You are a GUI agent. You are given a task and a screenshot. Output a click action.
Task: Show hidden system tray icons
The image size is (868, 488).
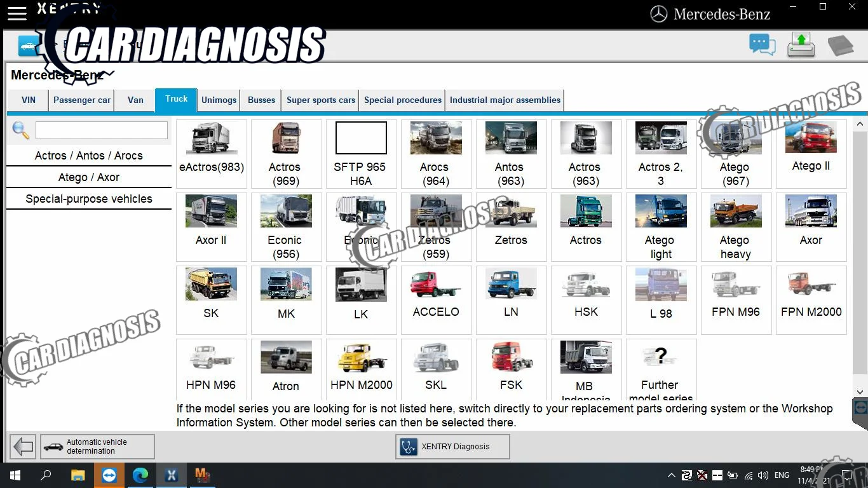[671, 475]
